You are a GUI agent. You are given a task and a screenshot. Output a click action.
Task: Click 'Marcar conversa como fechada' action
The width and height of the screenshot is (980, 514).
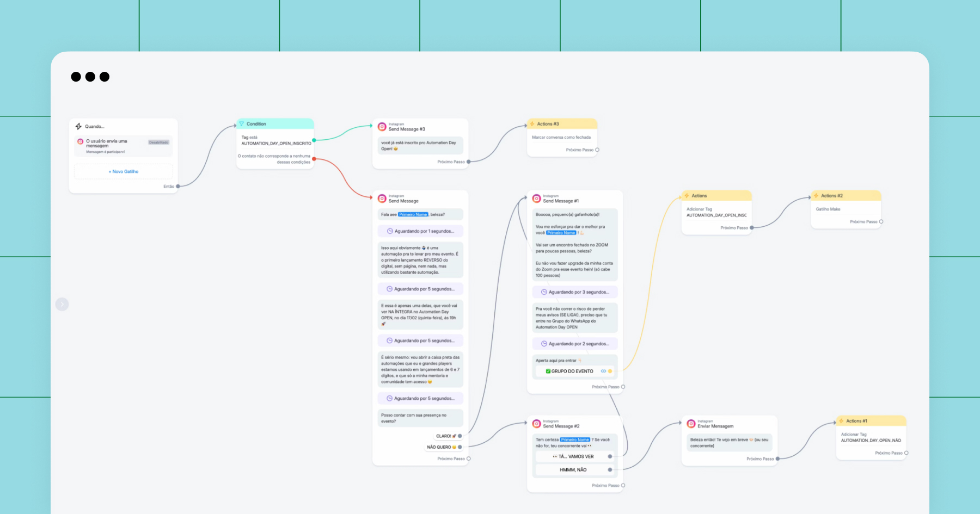pos(561,138)
